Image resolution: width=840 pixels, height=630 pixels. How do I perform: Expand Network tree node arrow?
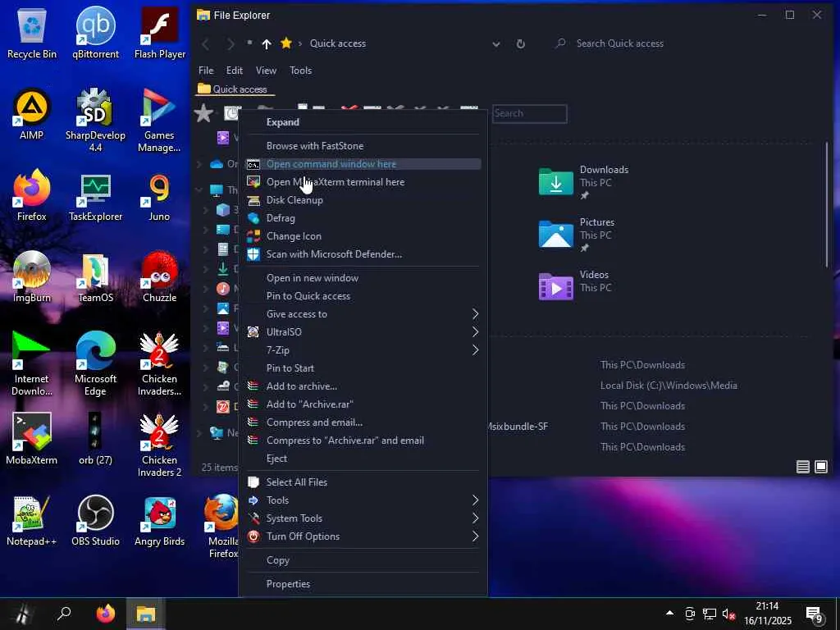199,433
